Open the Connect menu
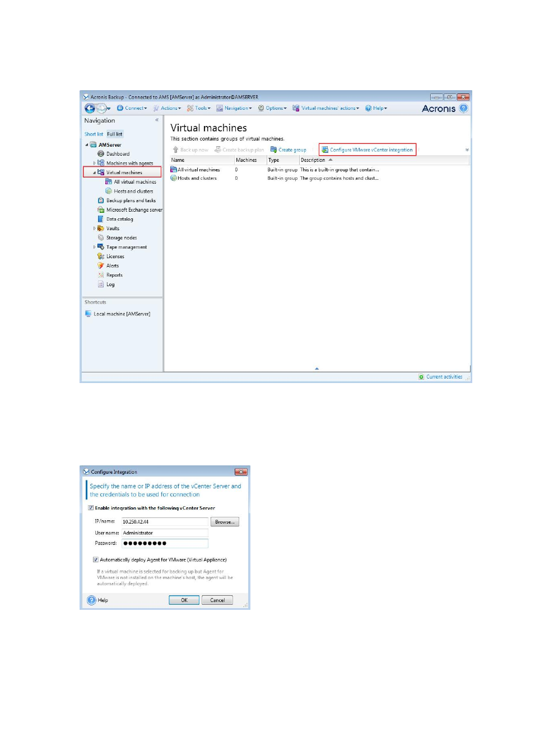535x756 pixels. [x=132, y=108]
